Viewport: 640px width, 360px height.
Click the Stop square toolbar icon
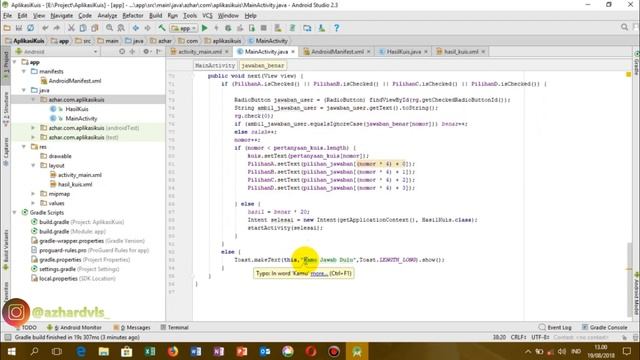(x=264, y=28)
